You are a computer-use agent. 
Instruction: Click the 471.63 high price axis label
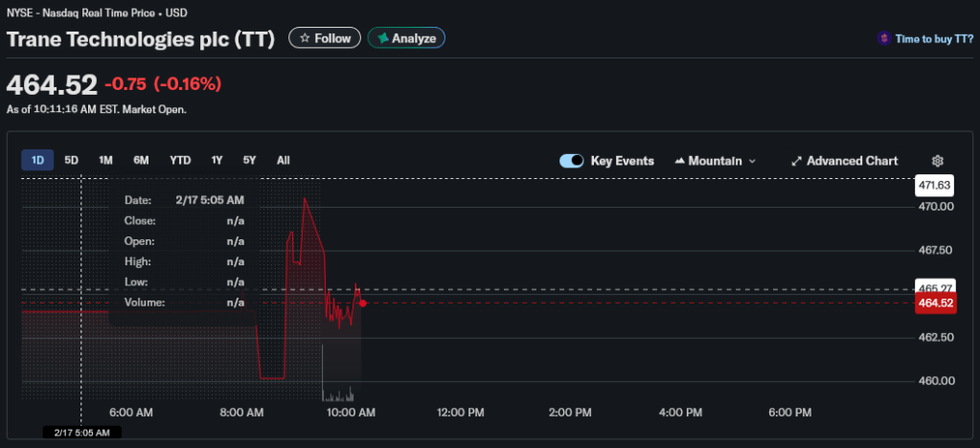[x=934, y=185]
